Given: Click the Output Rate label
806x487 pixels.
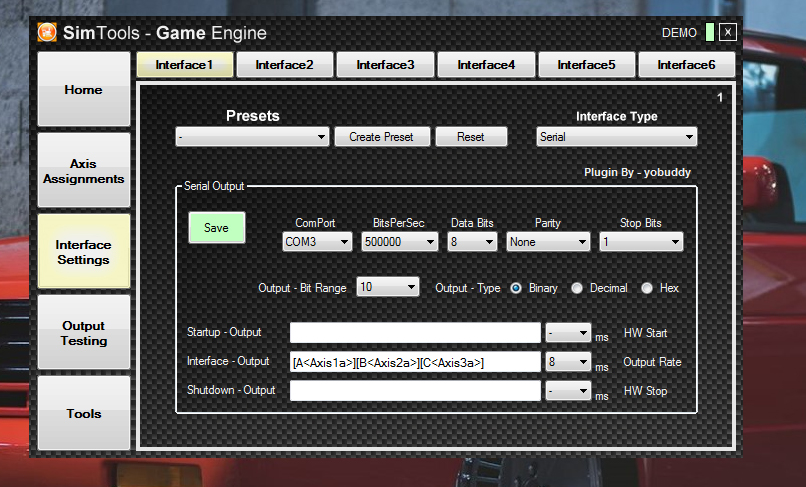Looking at the screenshot, I should (x=652, y=362).
